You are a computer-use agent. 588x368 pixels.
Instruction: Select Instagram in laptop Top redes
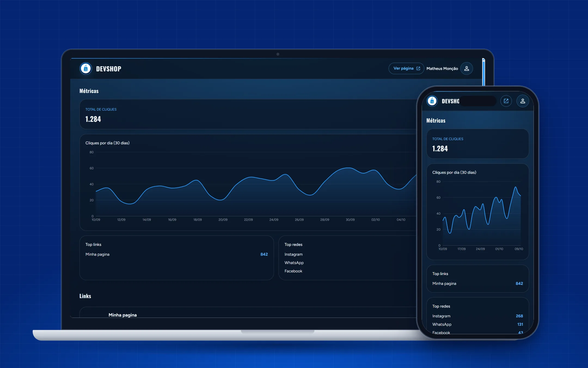[293, 254]
